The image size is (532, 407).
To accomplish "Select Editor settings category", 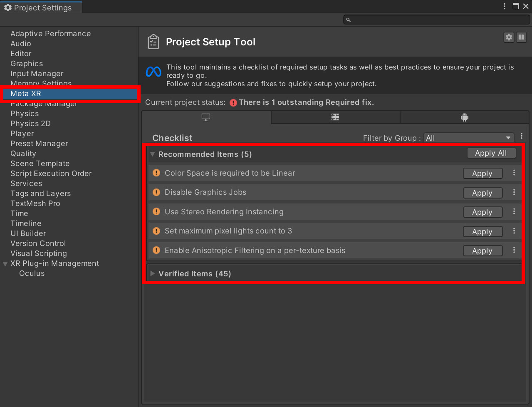I will click(21, 54).
